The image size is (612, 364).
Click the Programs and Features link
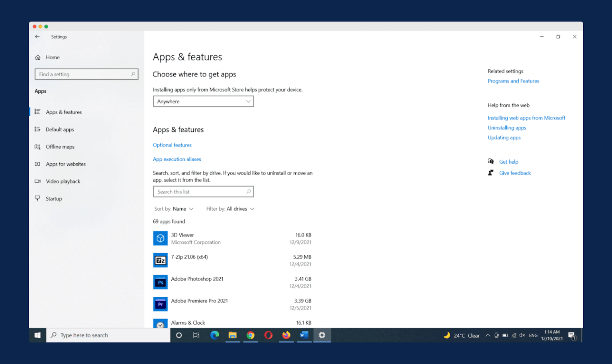tap(513, 81)
